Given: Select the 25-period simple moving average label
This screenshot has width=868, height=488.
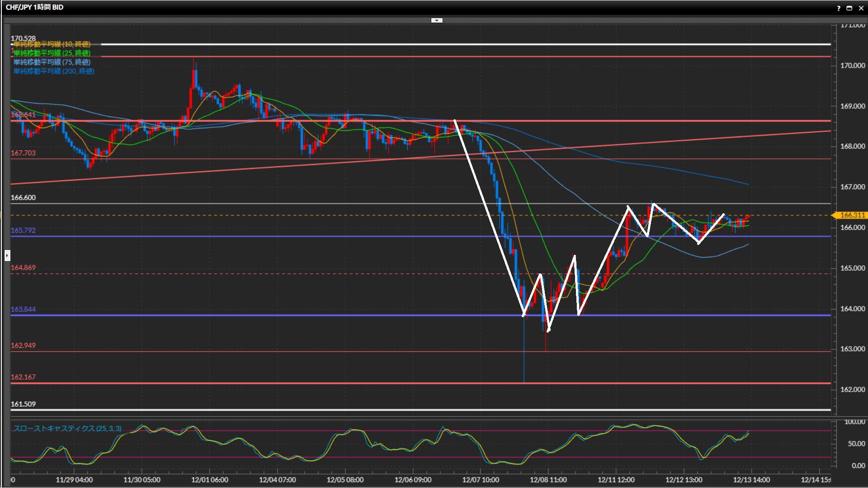Looking at the screenshot, I should 52,53.
